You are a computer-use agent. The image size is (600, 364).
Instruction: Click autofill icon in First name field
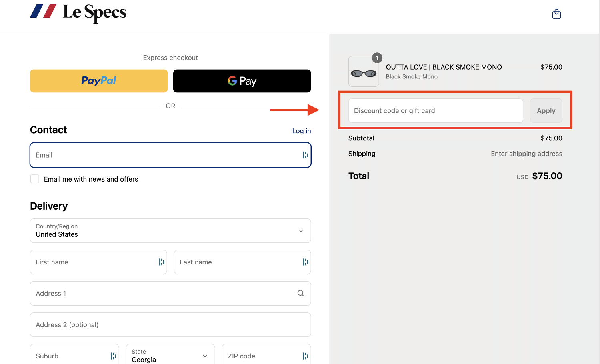point(162,262)
